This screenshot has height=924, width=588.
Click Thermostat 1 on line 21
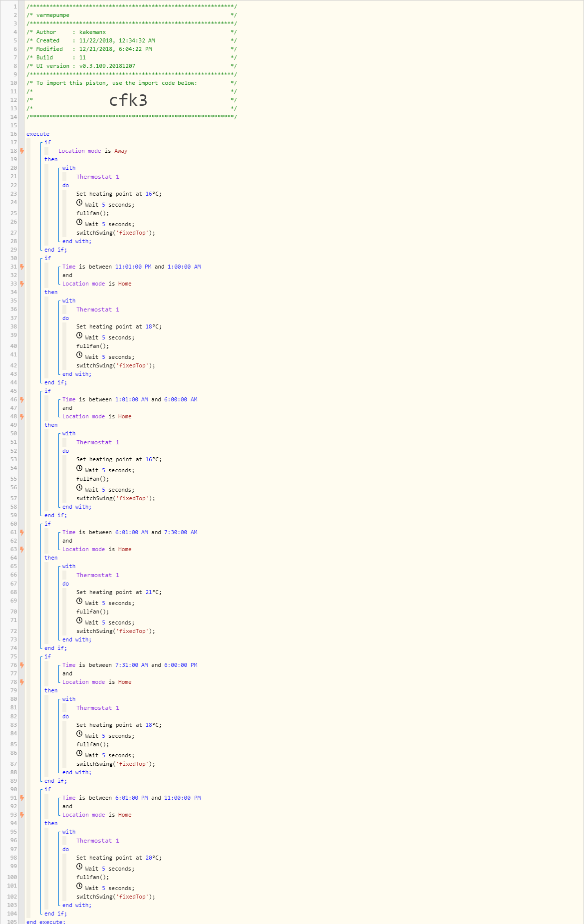[98, 177]
